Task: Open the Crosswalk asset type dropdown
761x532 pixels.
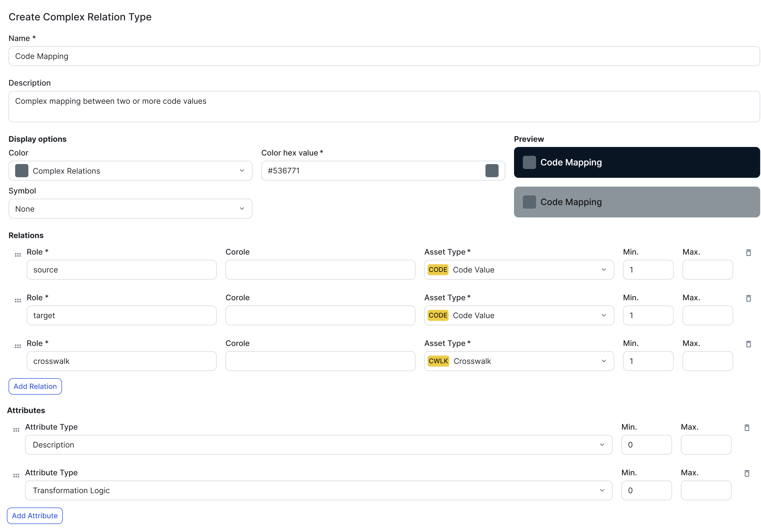Action: pyautogui.click(x=519, y=361)
